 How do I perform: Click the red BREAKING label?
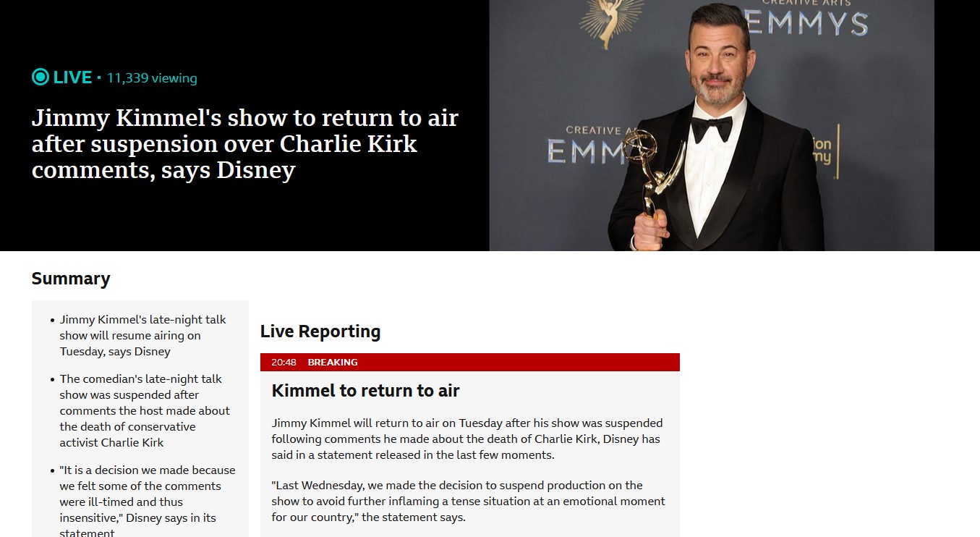point(333,363)
